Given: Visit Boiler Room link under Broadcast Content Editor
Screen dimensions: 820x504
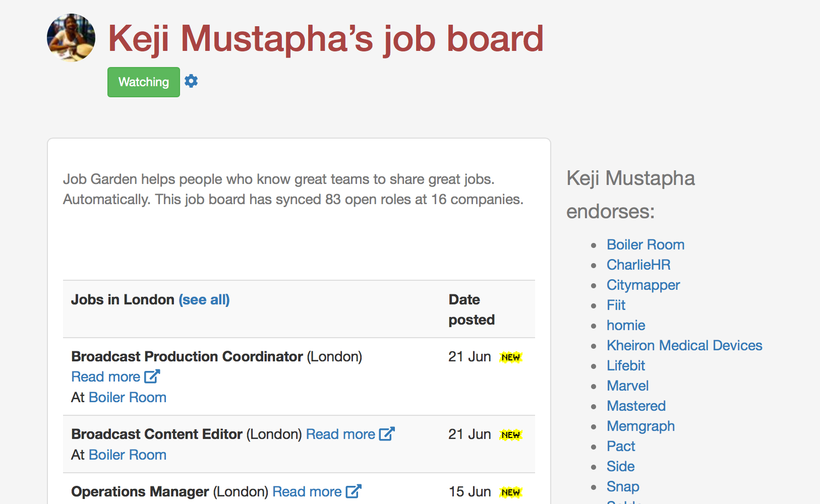Looking at the screenshot, I should 128,455.
